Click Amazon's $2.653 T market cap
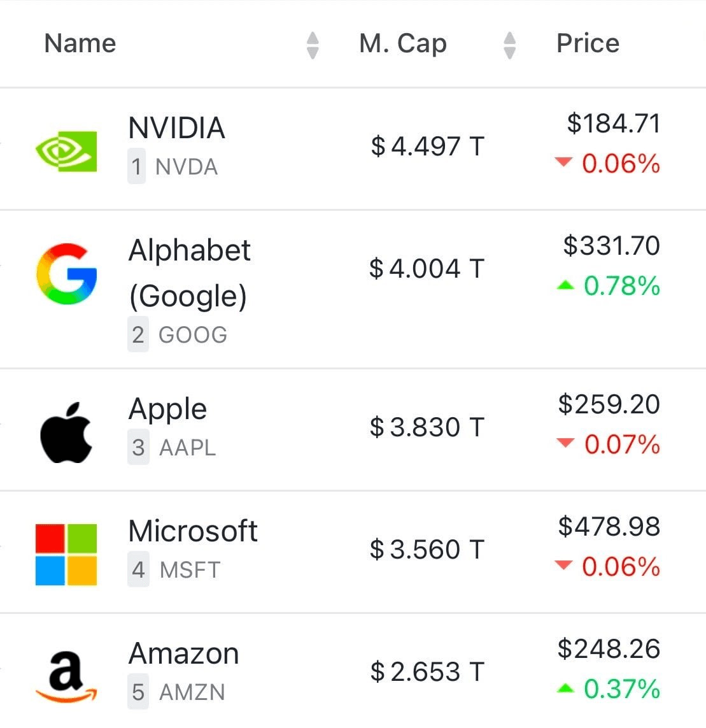 tap(427, 672)
